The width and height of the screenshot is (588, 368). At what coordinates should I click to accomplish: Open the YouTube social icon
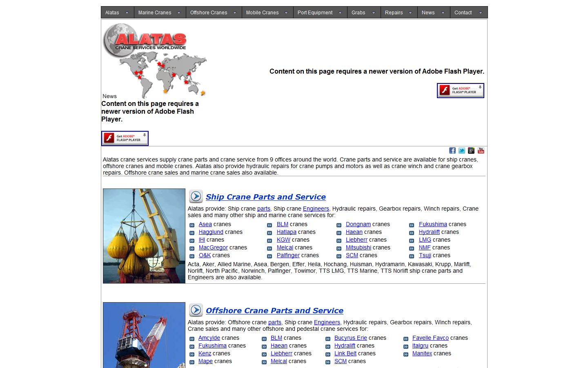tap(481, 150)
